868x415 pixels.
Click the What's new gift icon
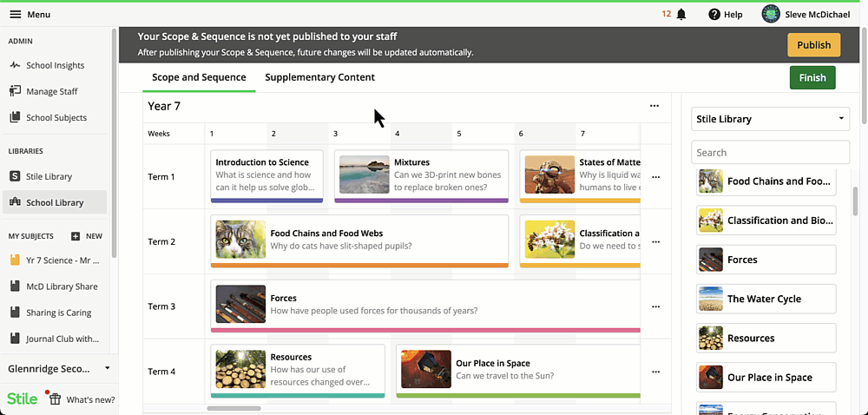pyautogui.click(x=55, y=399)
